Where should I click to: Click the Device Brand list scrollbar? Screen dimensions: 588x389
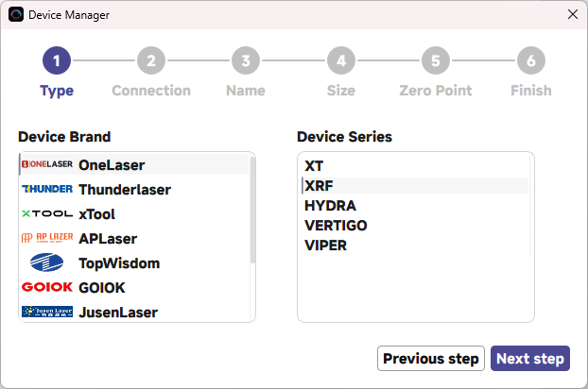[x=252, y=210]
